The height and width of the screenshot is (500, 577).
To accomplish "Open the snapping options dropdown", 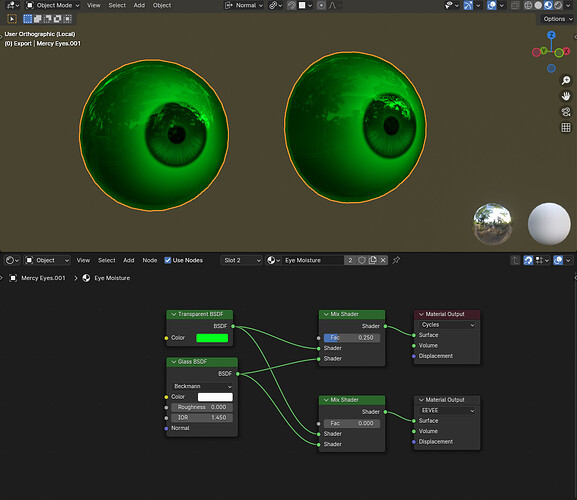I will [x=305, y=5].
